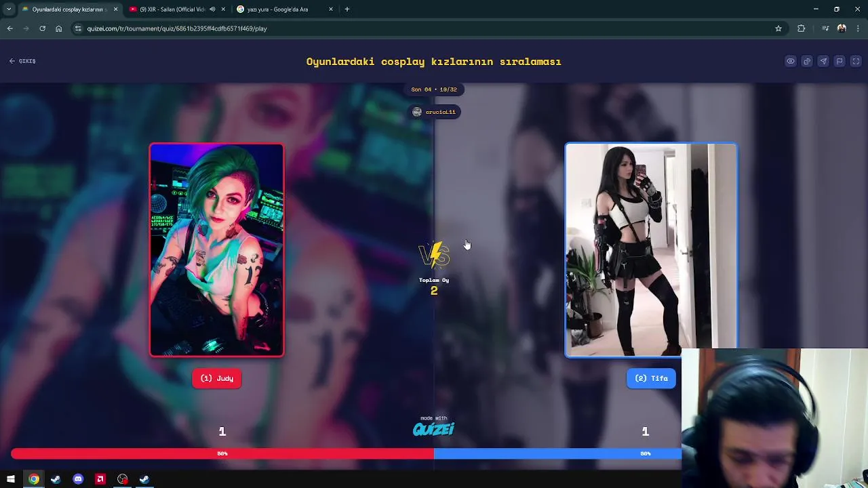Click the Toplam Oy label

(434, 280)
